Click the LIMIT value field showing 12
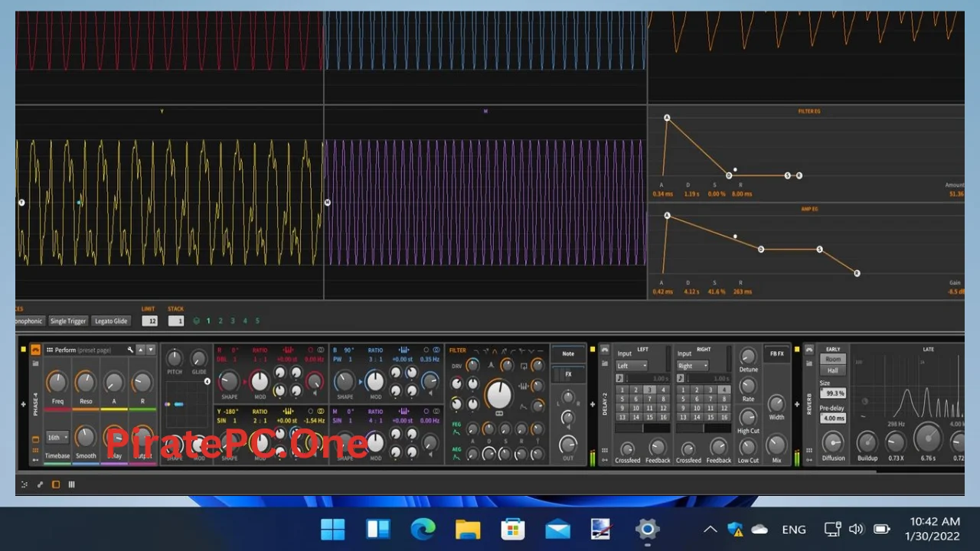980x551 pixels. [x=149, y=321]
